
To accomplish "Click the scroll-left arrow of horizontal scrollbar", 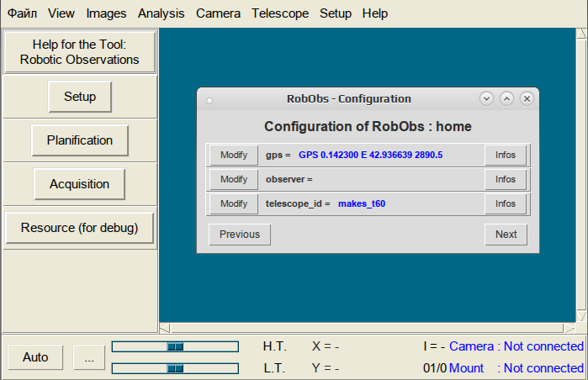I will pos(165,328).
